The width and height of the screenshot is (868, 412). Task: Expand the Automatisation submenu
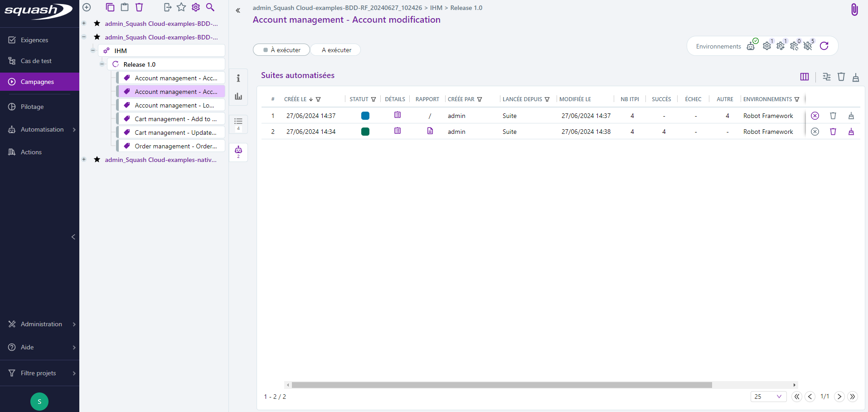pyautogui.click(x=74, y=130)
